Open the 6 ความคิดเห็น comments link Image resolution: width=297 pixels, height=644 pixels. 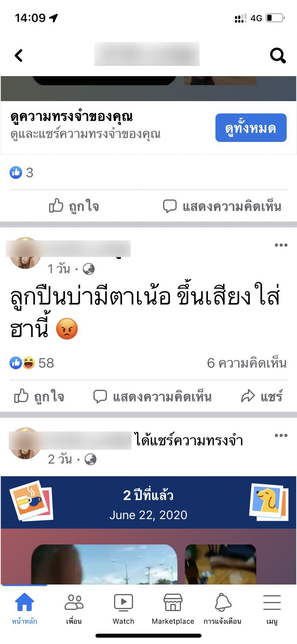coord(247,363)
